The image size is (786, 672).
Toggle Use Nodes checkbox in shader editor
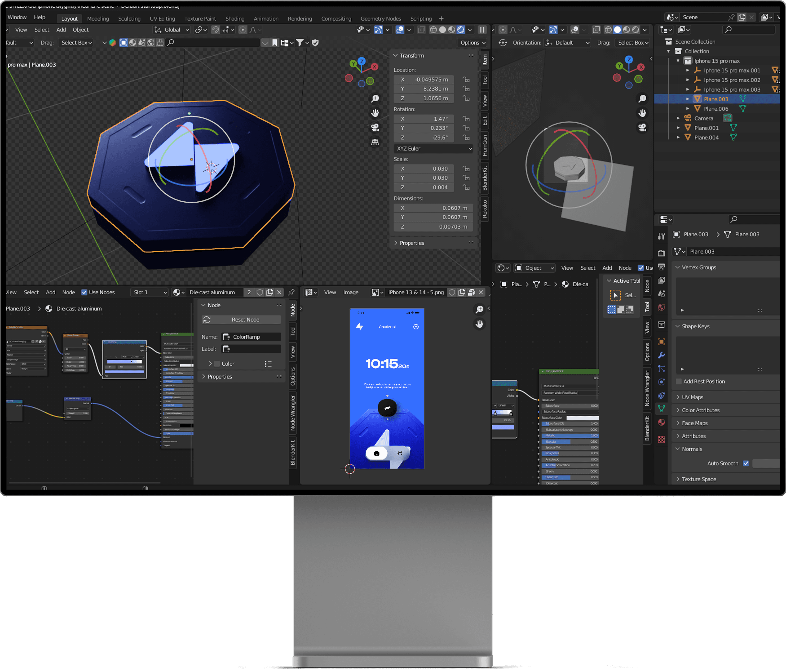pos(84,292)
